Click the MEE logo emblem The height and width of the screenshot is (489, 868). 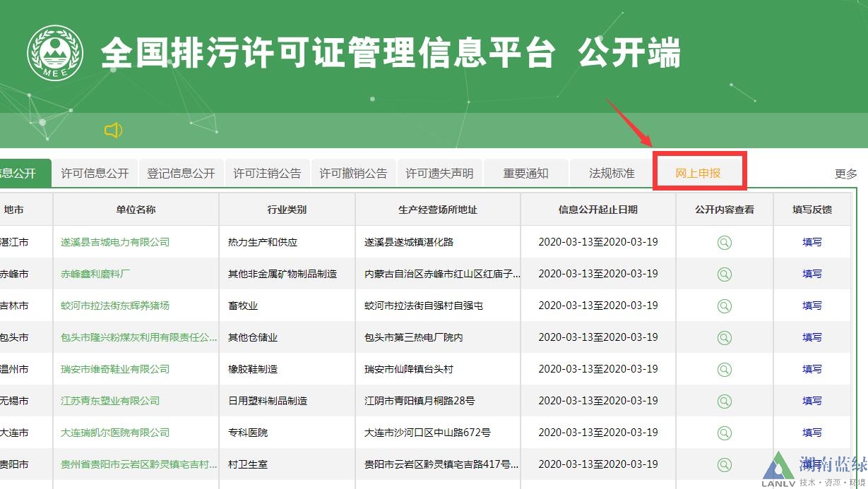(x=54, y=53)
